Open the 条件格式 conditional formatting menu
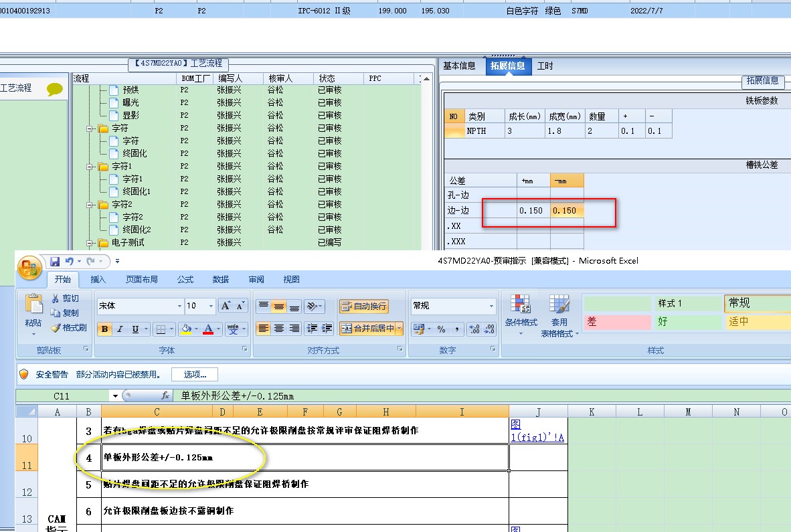 pos(521,316)
